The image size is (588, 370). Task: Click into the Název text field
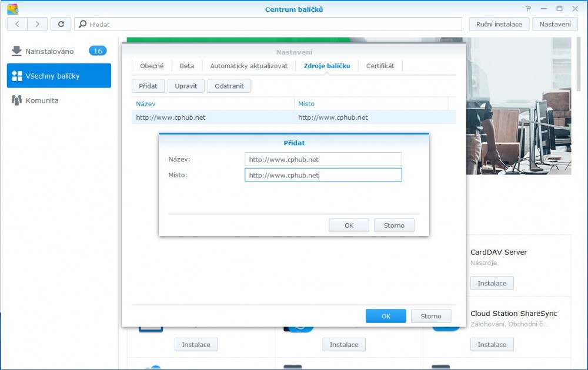point(323,159)
